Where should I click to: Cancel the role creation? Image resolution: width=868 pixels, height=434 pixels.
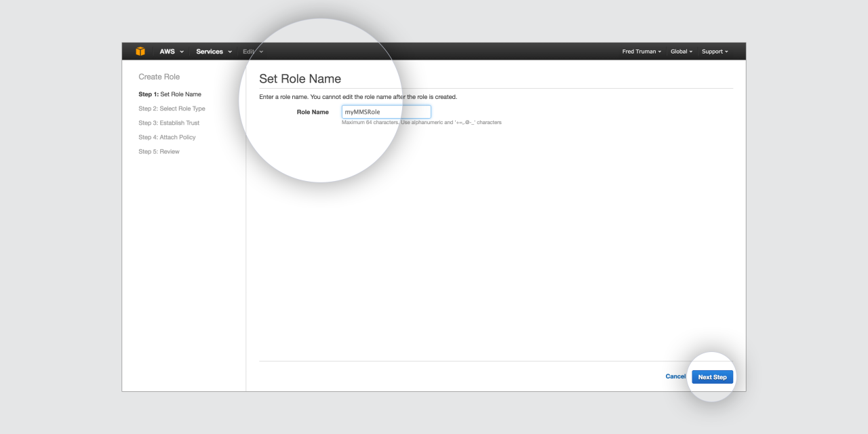point(675,376)
